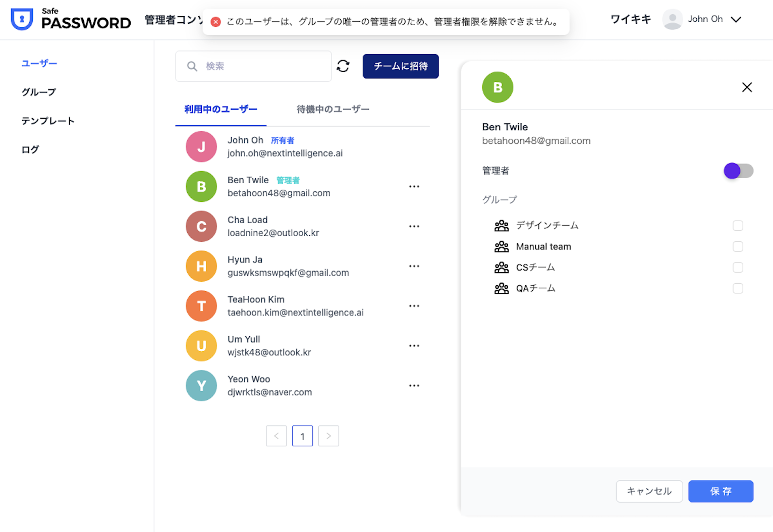The width and height of the screenshot is (773, 532).
Task: Open the グループ sidebar menu
Action: tap(39, 92)
